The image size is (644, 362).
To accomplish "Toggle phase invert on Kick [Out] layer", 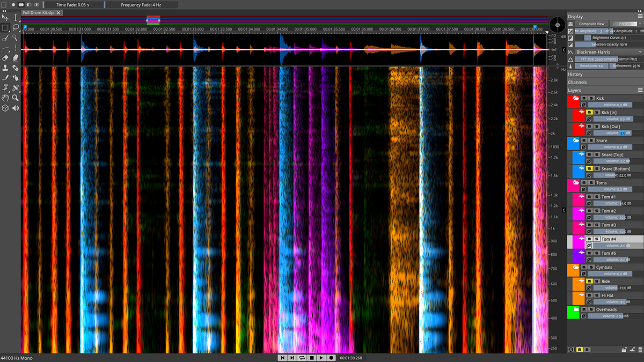I will click(x=589, y=132).
